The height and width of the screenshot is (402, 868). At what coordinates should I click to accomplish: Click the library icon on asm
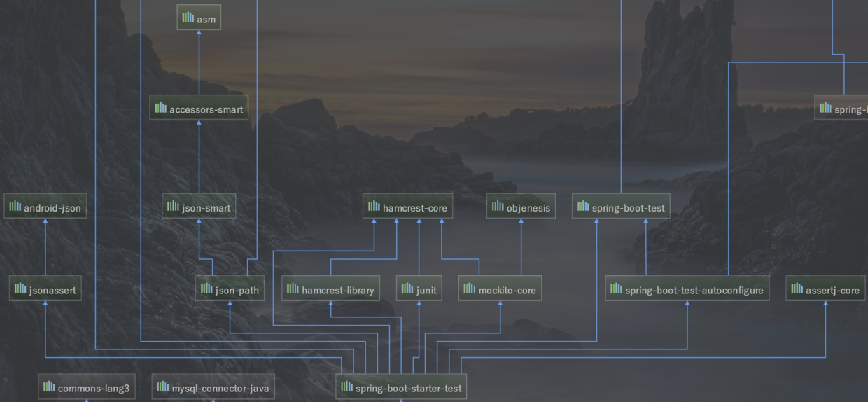[x=188, y=18]
